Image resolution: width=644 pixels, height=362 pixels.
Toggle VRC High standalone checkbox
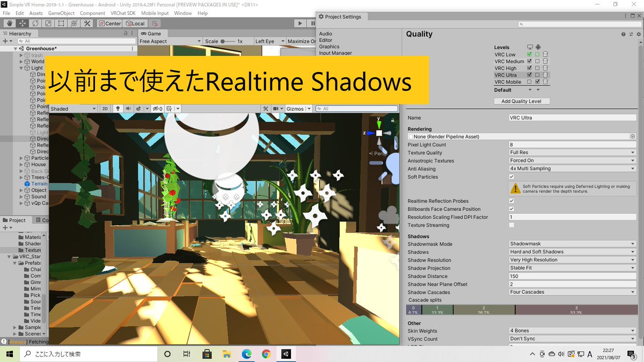pyautogui.click(x=530, y=68)
